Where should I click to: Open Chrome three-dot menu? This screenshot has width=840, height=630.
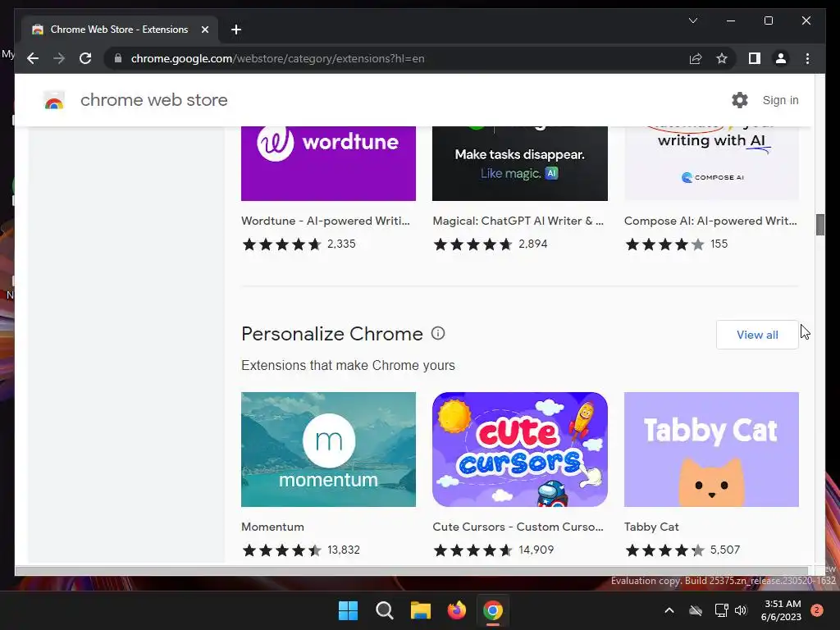pos(807,58)
